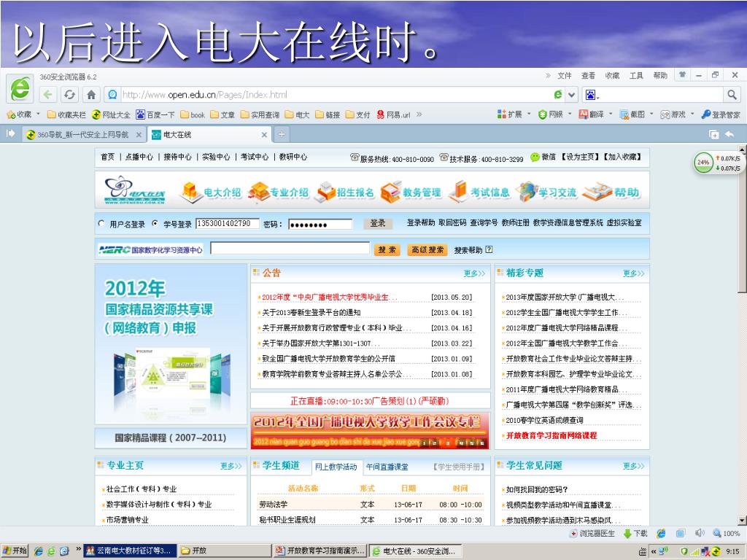Click the 学号 student number input field
747x560 pixels.
tap(228, 223)
